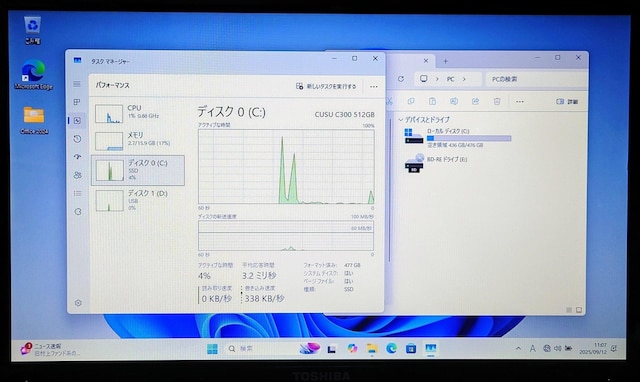This screenshot has width=640, height=382.
Task: Collapse the デバイスとドライブ group
Action: [400, 120]
